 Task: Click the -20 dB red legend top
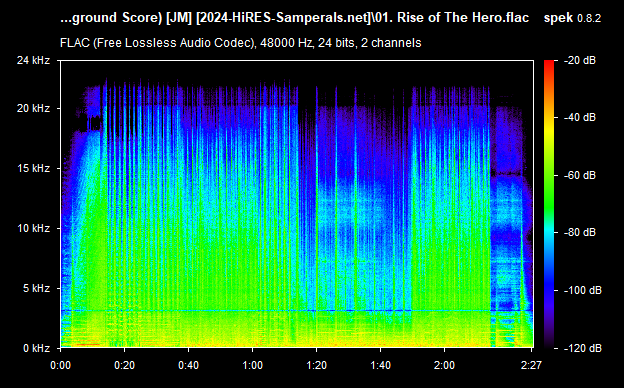coord(549,62)
